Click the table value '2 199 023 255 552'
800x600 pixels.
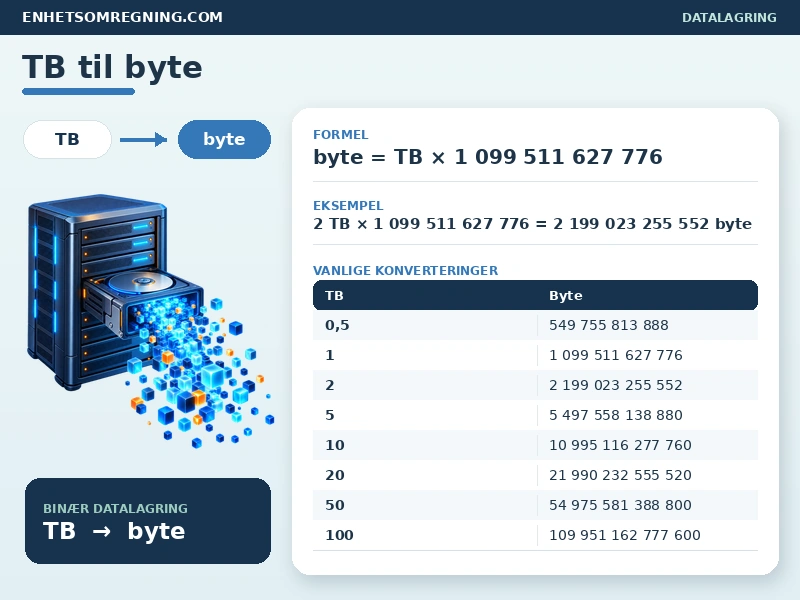615,385
